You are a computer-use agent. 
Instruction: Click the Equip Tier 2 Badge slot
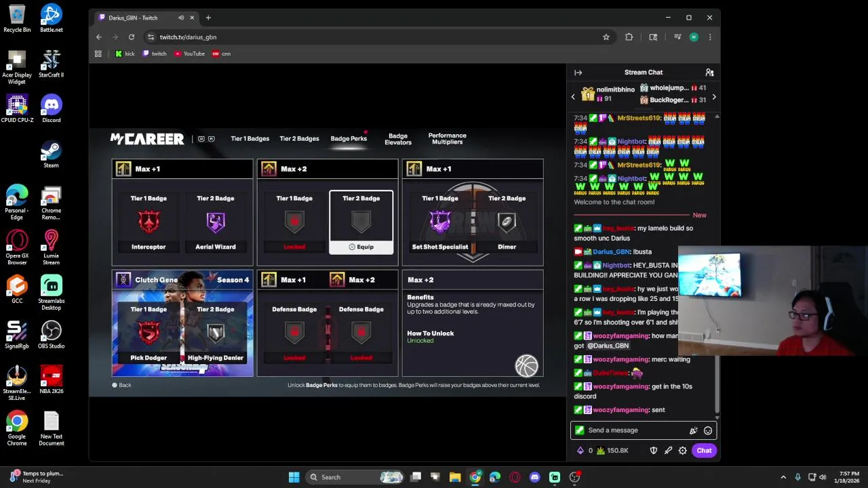[361, 222]
